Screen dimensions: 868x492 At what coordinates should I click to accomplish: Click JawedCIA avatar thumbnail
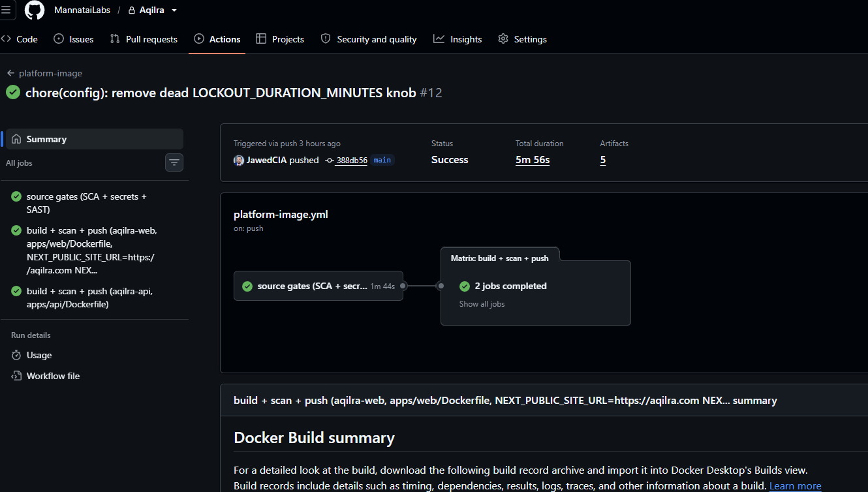pos(239,160)
